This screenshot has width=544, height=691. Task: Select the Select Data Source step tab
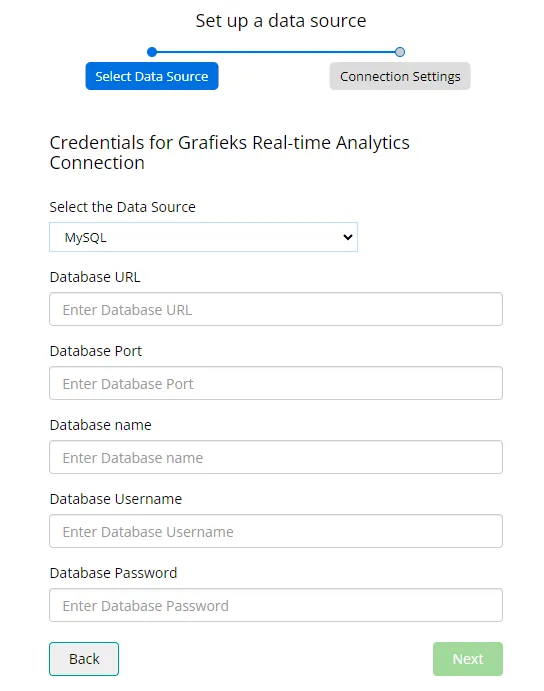152,76
